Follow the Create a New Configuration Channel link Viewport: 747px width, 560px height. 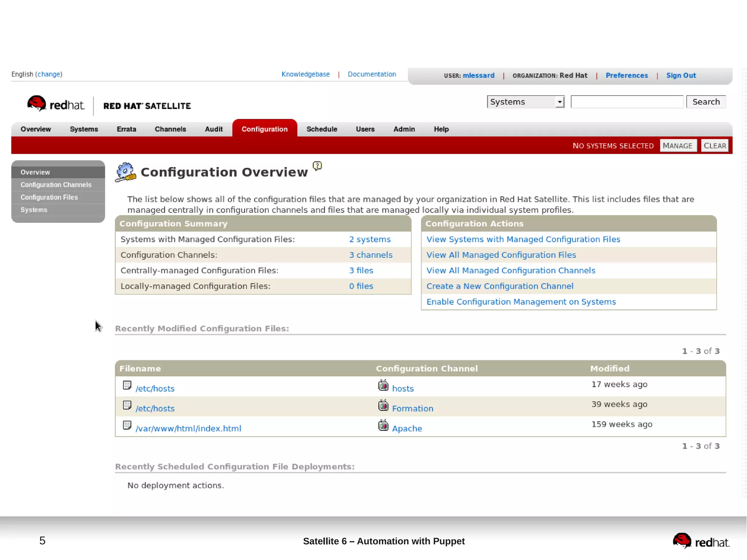pyautogui.click(x=499, y=286)
